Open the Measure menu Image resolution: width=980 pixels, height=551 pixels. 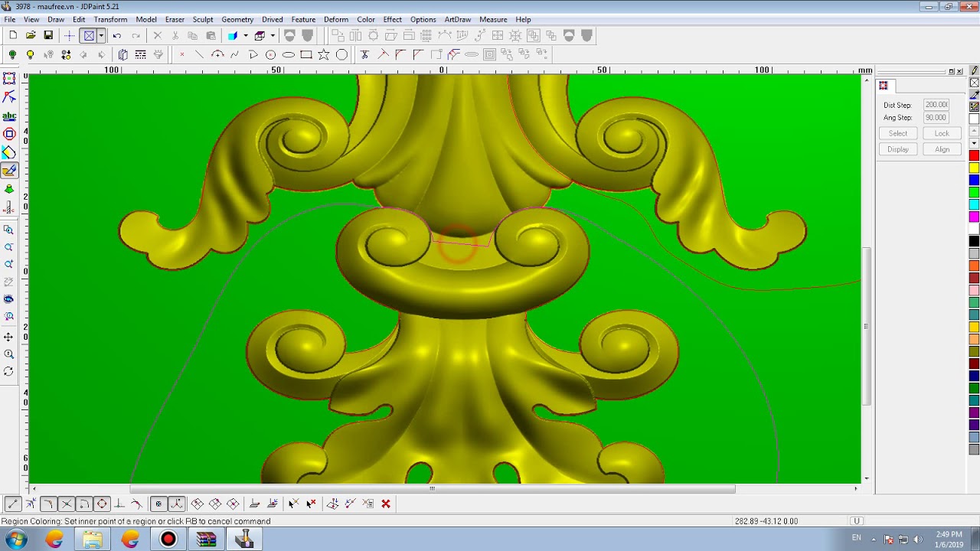(x=493, y=19)
